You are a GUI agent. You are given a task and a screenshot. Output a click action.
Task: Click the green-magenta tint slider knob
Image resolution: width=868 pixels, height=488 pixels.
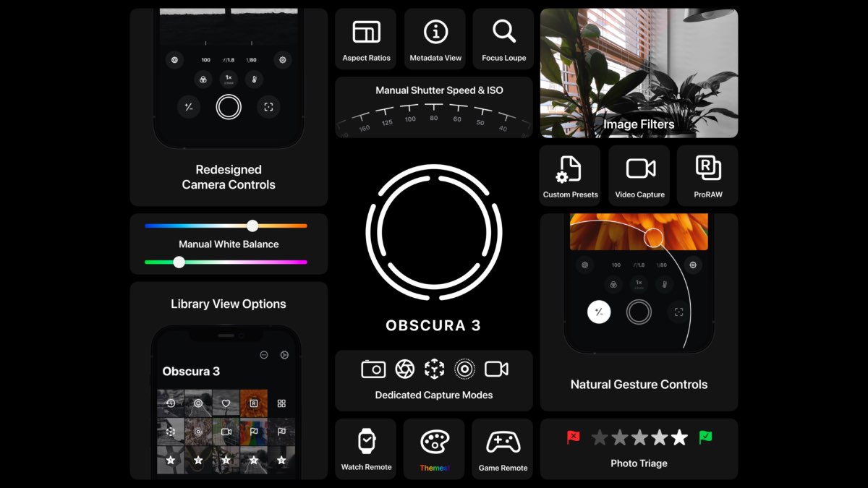click(x=179, y=262)
